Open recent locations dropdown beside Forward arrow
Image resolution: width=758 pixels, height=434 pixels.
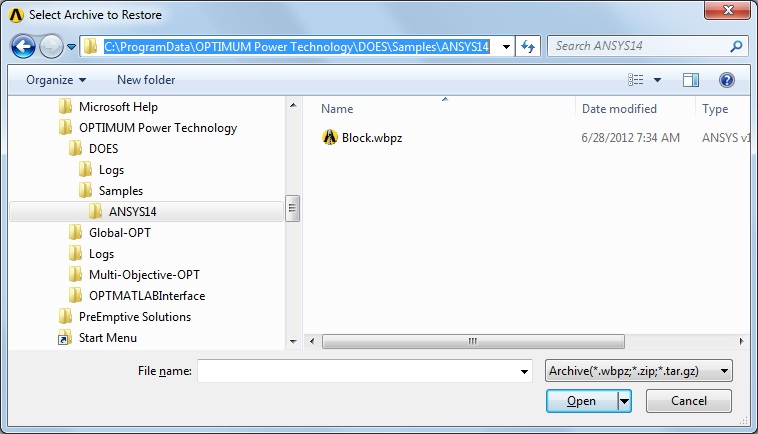click(71, 47)
